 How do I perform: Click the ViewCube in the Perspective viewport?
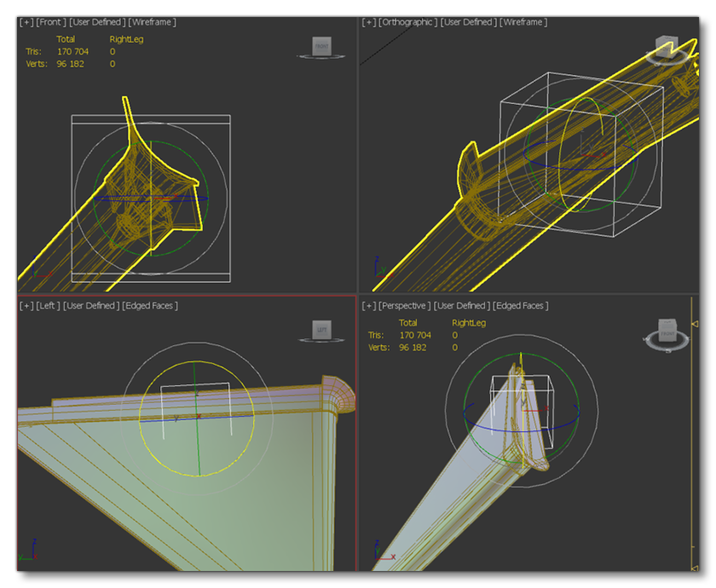667,330
